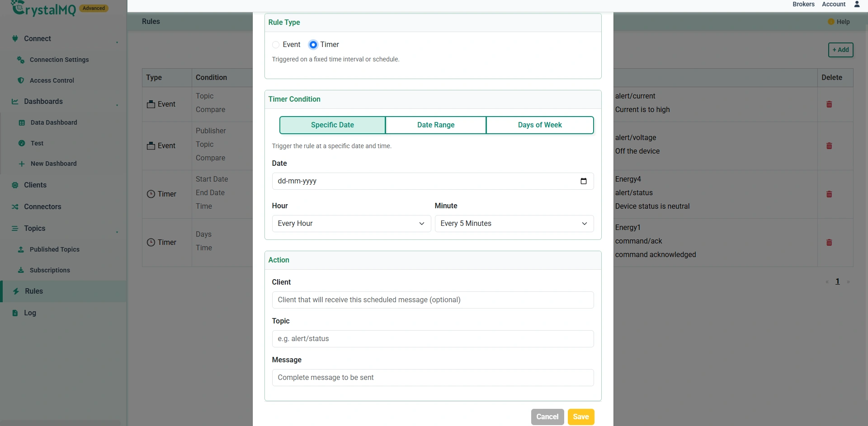The image size is (868, 426).
Task: Delete the alert/current rule with trash icon
Action: (829, 104)
